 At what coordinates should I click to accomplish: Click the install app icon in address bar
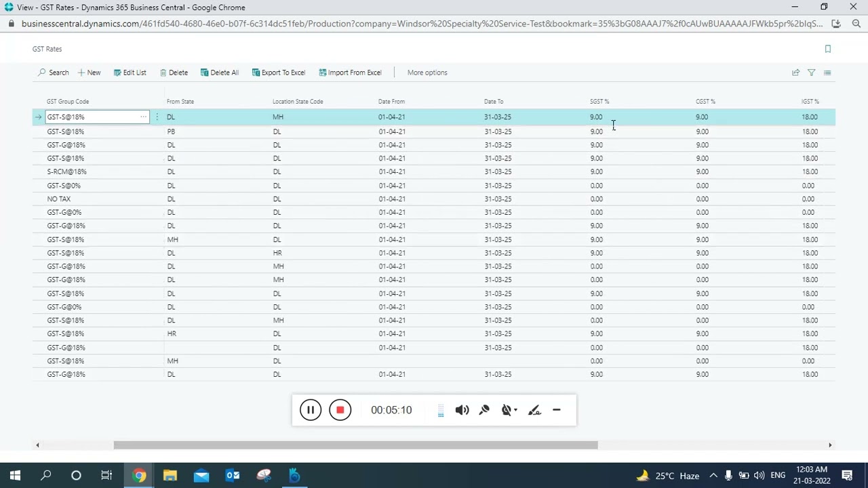pos(836,24)
